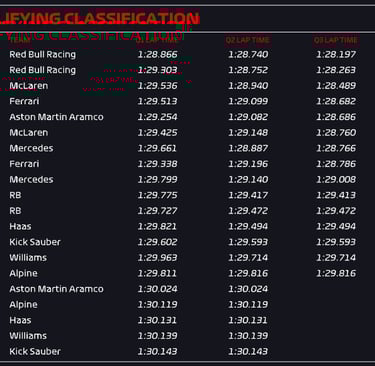Select the Q1 lap time 1:29.821

click(x=157, y=226)
